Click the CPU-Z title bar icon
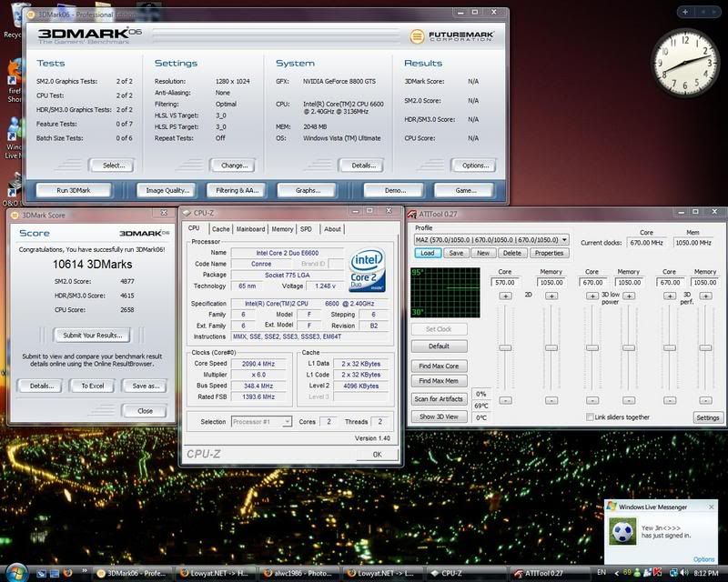This screenshot has width=728, height=582. click(187, 213)
